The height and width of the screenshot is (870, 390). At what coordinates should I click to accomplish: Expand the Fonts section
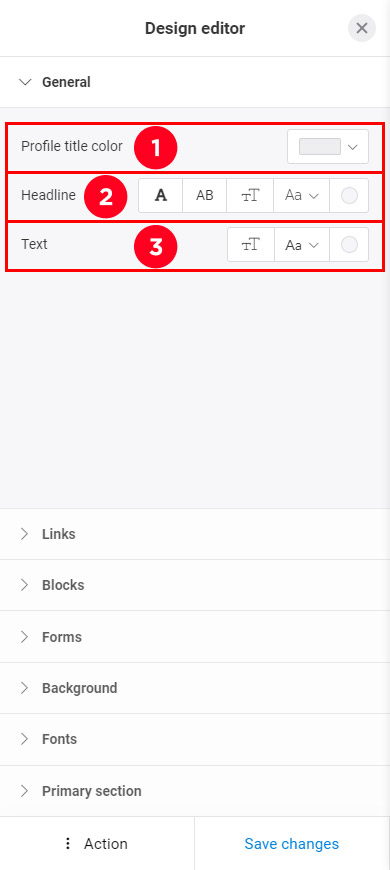[195, 739]
